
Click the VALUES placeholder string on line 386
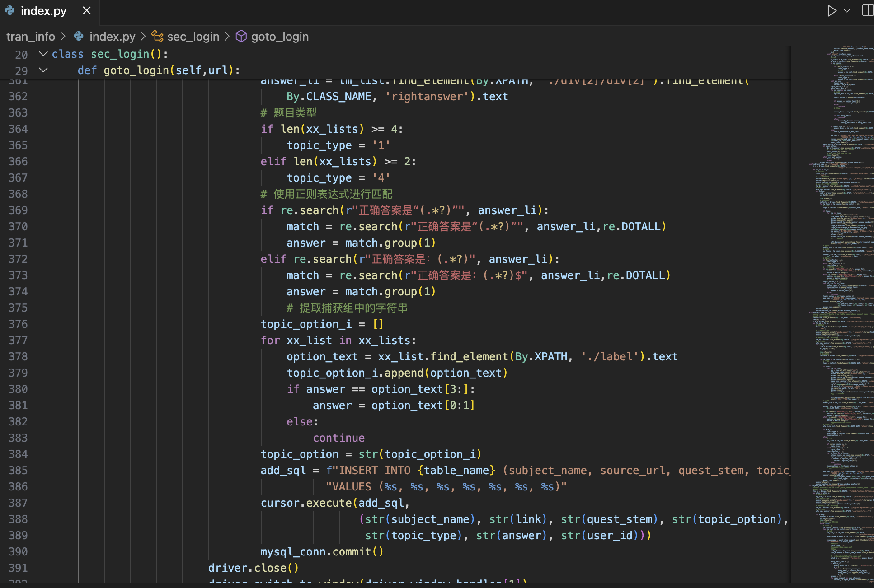coord(446,487)
